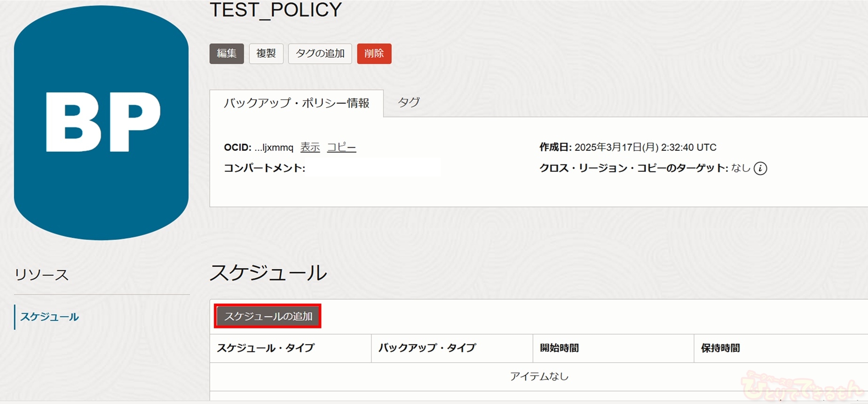Click the コンパートメント label
Image resolution: width=868 pixels, height=404 pixels.
(x=264, y=168)
